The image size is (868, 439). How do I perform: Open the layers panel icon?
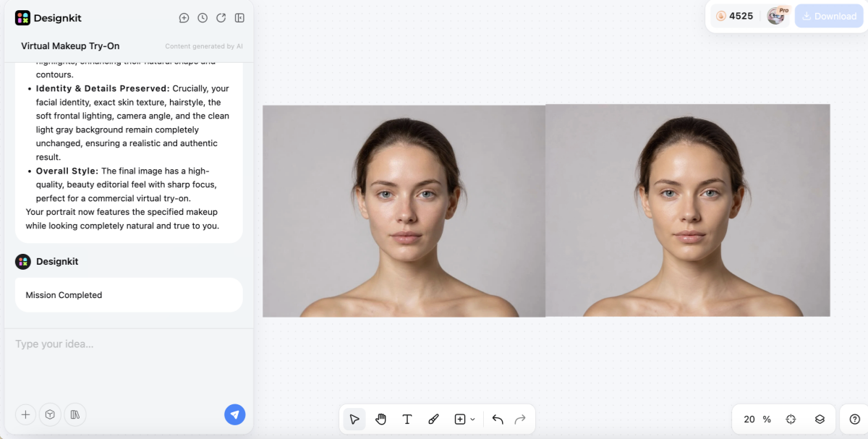coord(820,419)
